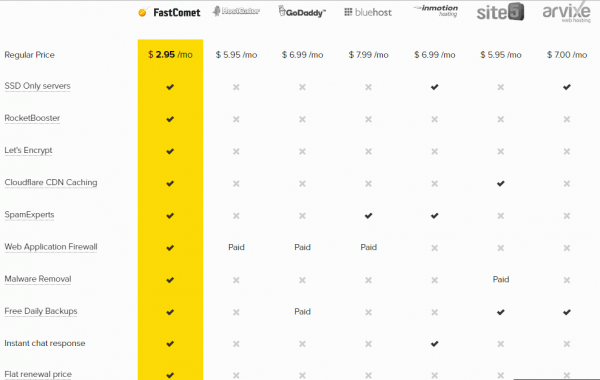The height and width of the screenshot is (380, 600).
Task: Click bluehost's Paid Web Application Firewall cell
Action: click(x=368, y=247)
